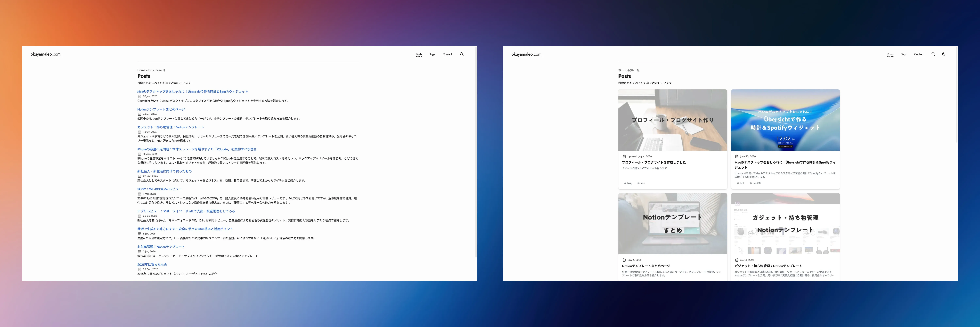Open the 2025年に買ったもの post link
Image resolution: width=980 pixels, height=327 pixels.
(152, 265)
